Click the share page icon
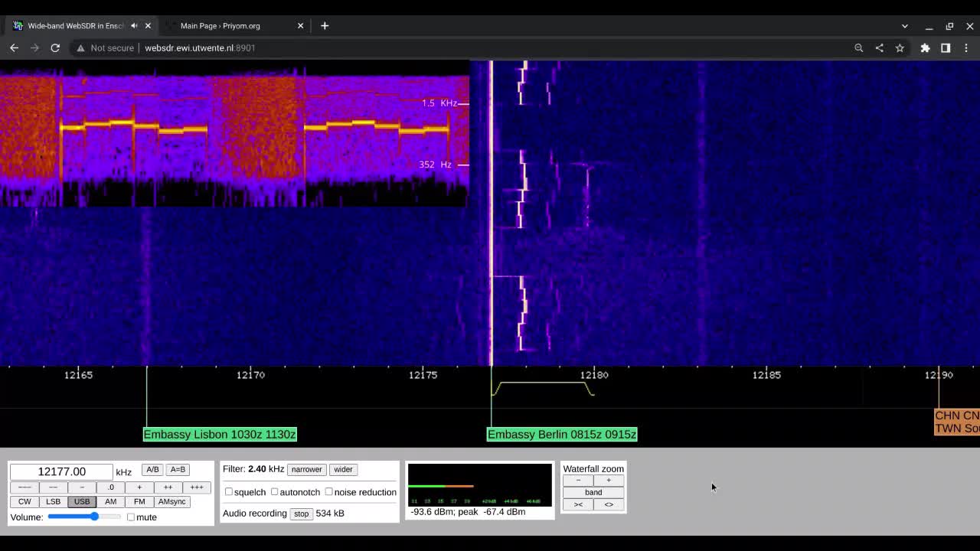This screenshot has width=980, height=551. coord(879,47)
